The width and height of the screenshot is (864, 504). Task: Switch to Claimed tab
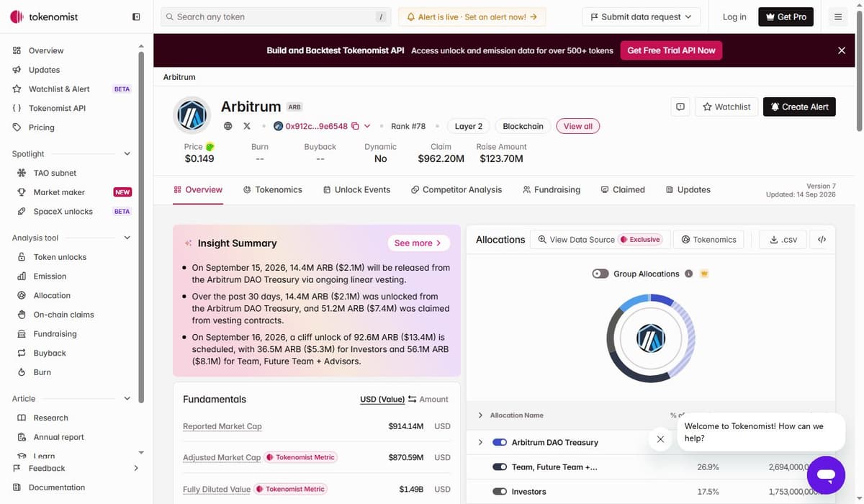point(623,189)
